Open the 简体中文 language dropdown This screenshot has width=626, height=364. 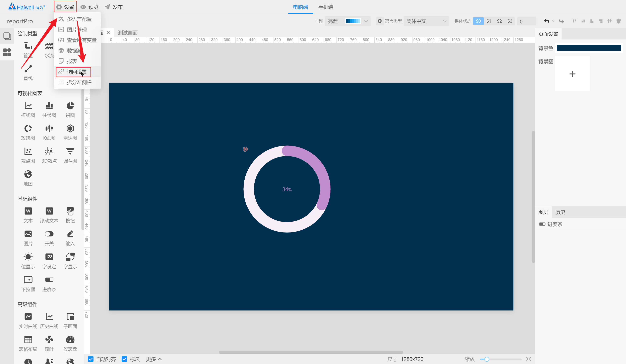click(x=426, y=21)
